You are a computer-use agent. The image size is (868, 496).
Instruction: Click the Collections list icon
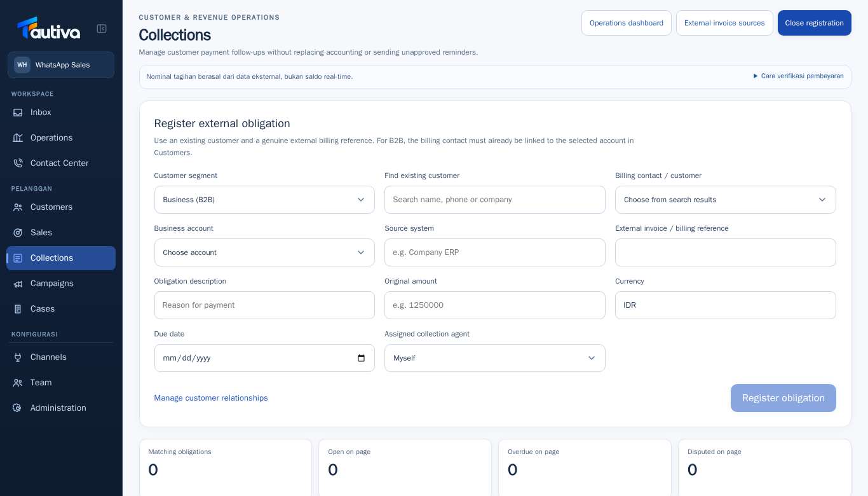click(18, 258)
